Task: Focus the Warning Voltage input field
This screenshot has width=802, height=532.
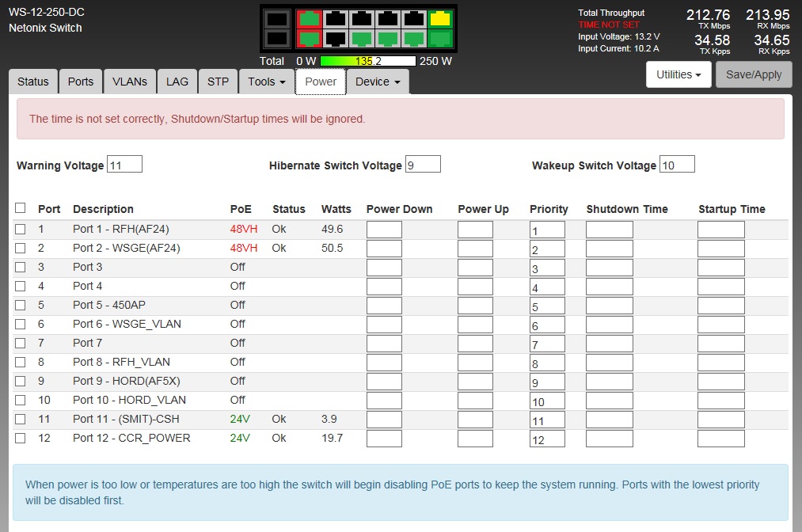Action: pos(124,165)
